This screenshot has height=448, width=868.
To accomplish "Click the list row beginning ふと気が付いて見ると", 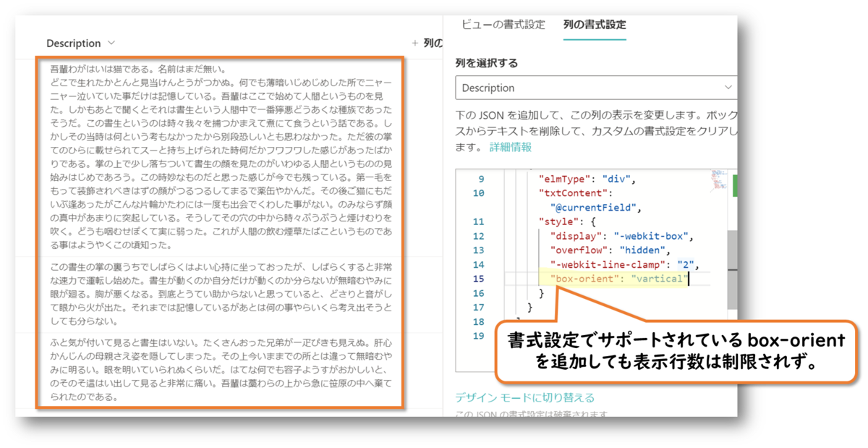I will pos(220,371).
